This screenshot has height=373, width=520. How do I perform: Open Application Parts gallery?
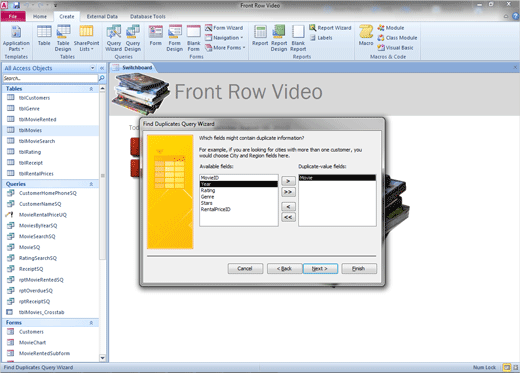pyautogui.click(x=16, y=38)
